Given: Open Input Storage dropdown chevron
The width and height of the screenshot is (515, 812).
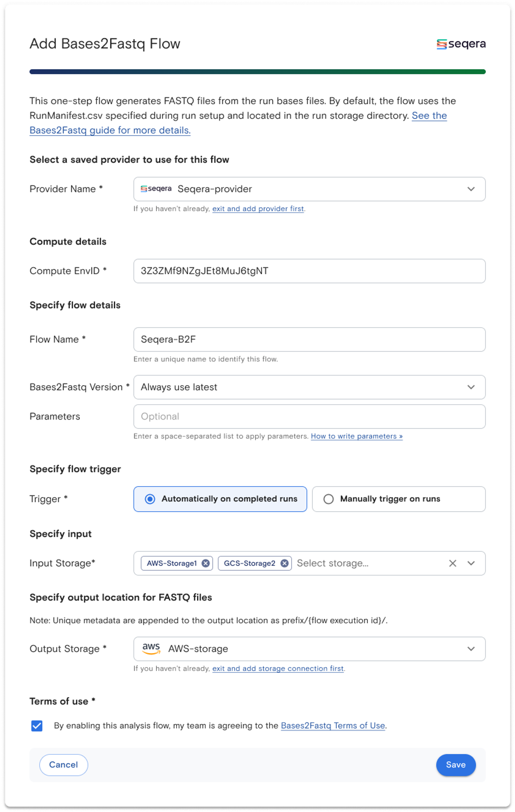Looking at the screenshot, I should pyautogui.click(x=471, y=563).
